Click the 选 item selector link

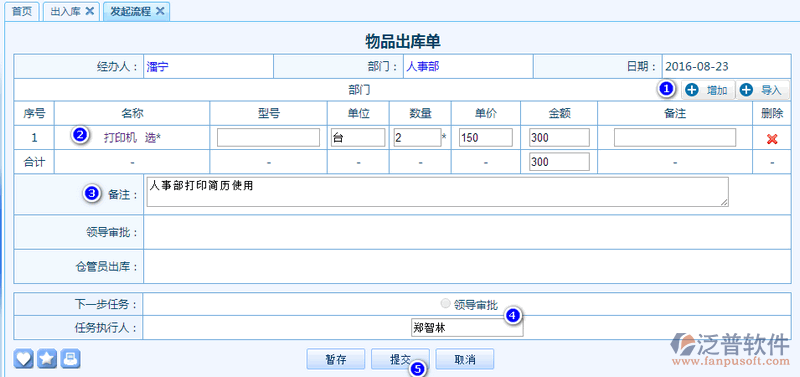pos(150,138)
